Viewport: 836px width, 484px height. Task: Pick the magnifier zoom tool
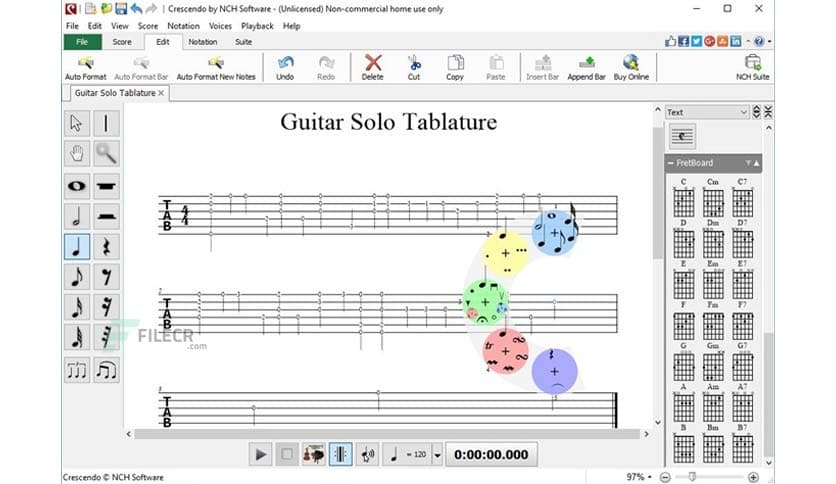106,154
